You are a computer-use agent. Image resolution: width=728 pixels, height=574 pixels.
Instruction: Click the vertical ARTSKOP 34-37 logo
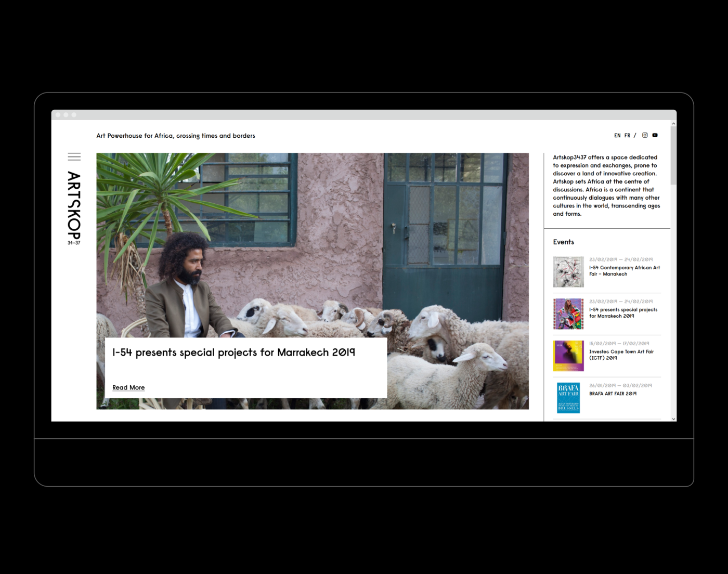74,208
